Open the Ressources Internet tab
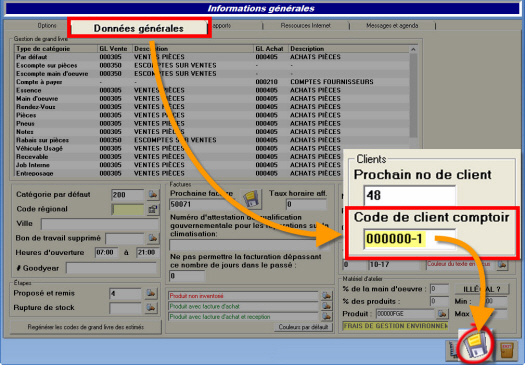This screenshot has width=525, height=365. point(305,25)
